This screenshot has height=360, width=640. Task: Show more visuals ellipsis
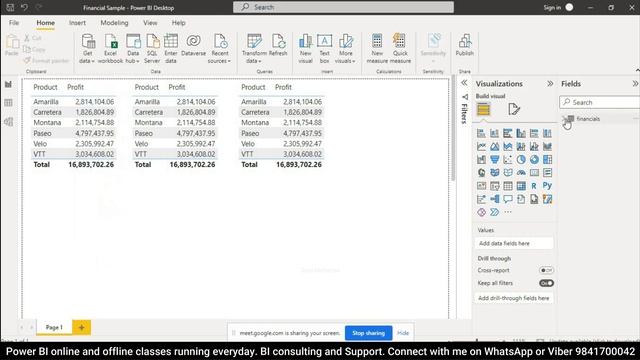pyautogui.click(x=508, y=212)
